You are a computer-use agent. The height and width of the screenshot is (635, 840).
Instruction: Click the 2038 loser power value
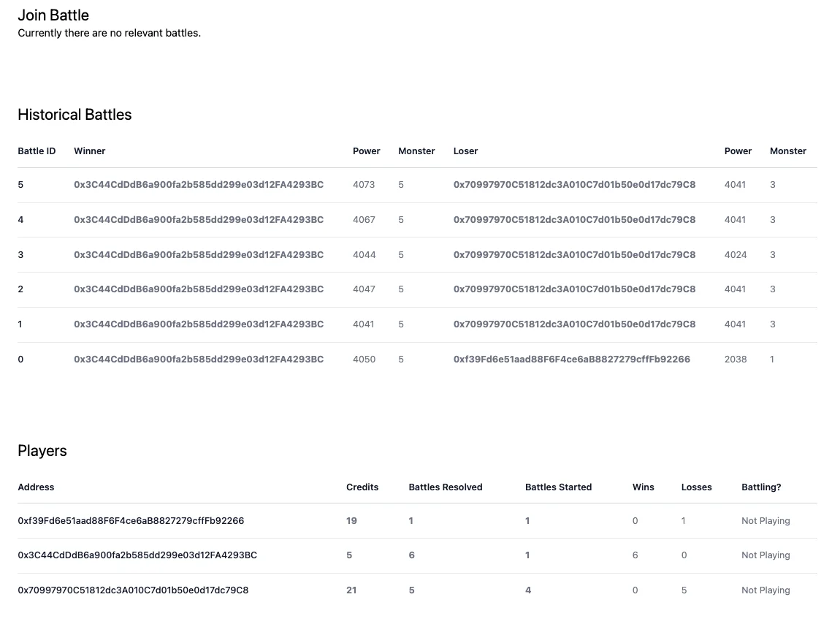coord(736,360)
